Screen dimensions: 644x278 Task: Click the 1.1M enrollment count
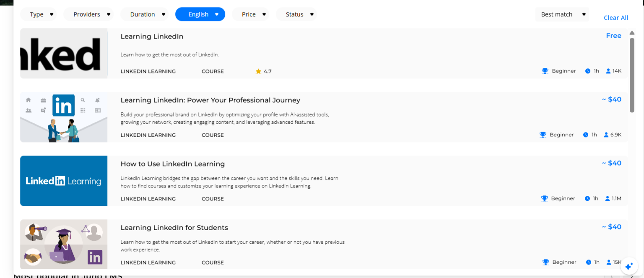(616, 199)
